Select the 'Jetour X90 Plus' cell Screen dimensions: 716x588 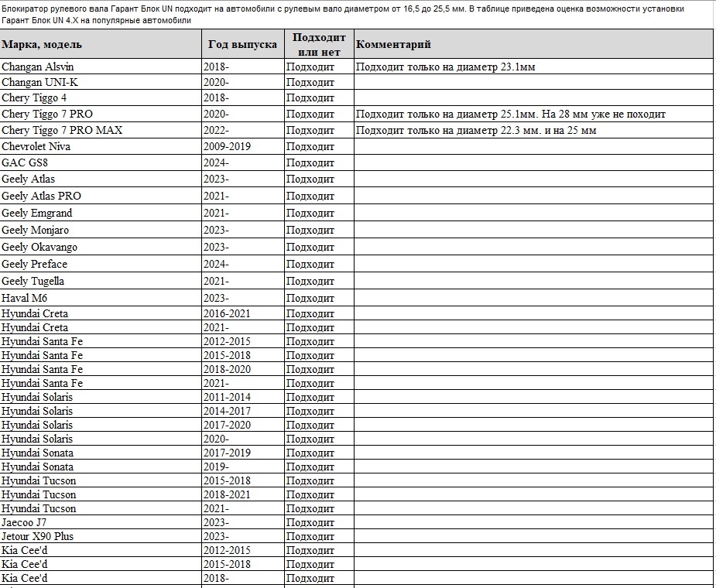101,536
